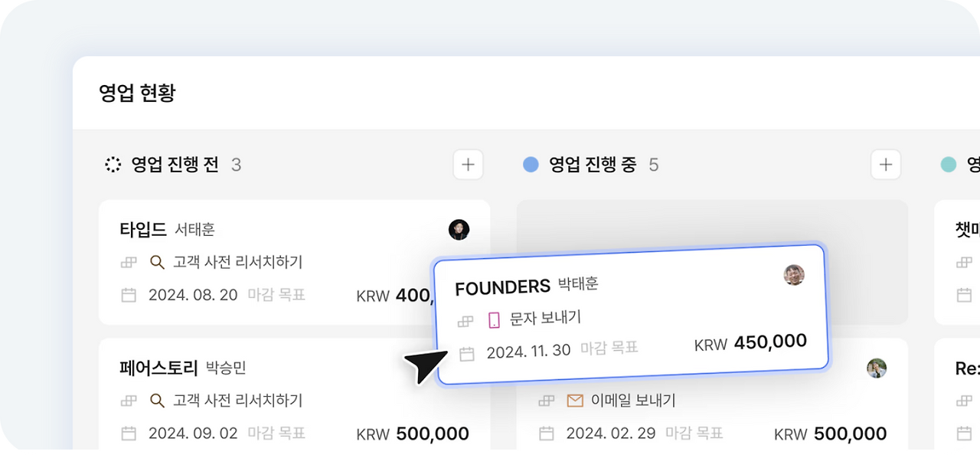Viewport: 980px width, 455px height.
Task: Click the avatar on the 이메일 보내기 card
Action: point(877,368)
